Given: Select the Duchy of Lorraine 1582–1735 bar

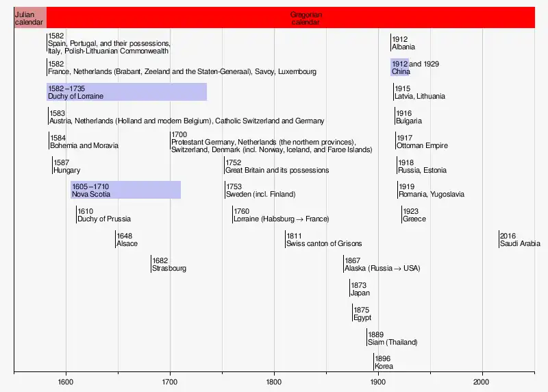Looking at the screenshot, I should point(127,92).
